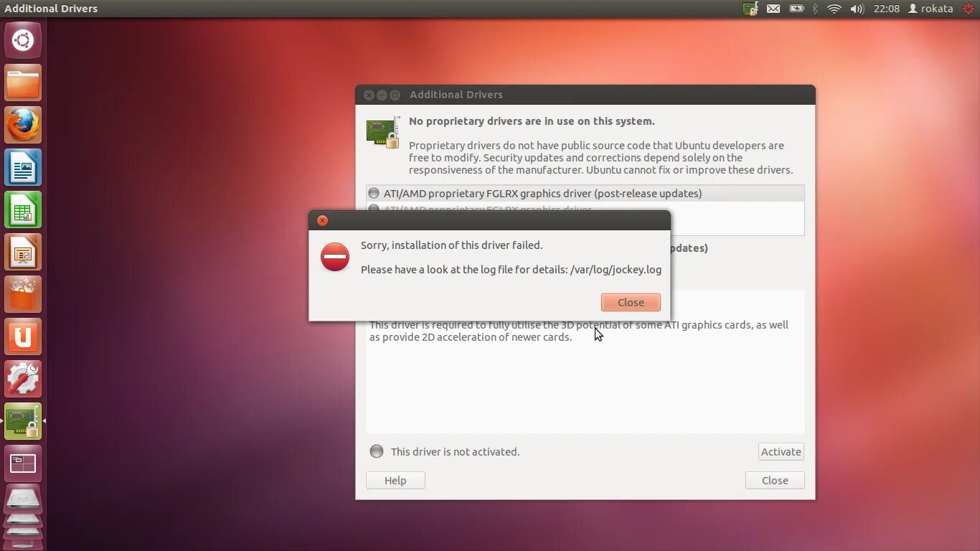Click the mounted drive icon in launcher

(x=23, y=499)
